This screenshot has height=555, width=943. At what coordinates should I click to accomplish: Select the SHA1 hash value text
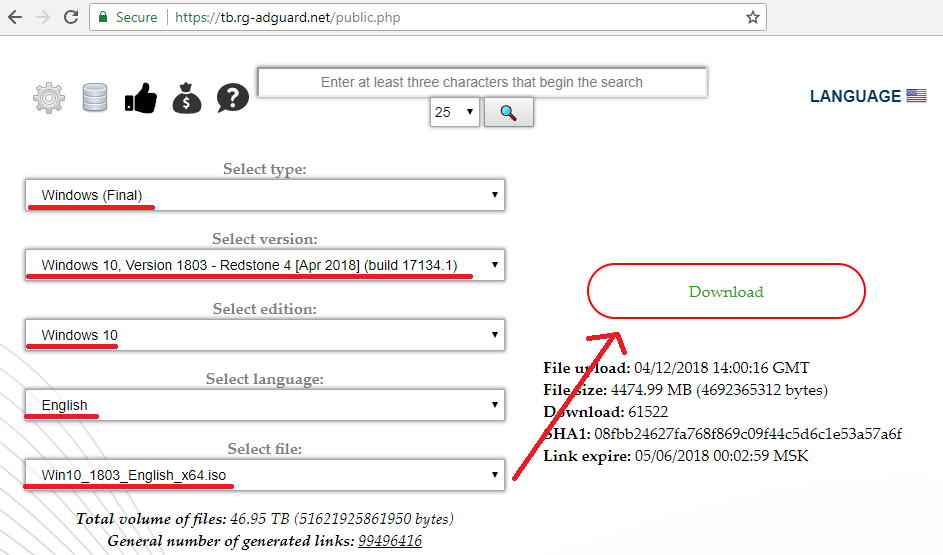pos(748,434)
